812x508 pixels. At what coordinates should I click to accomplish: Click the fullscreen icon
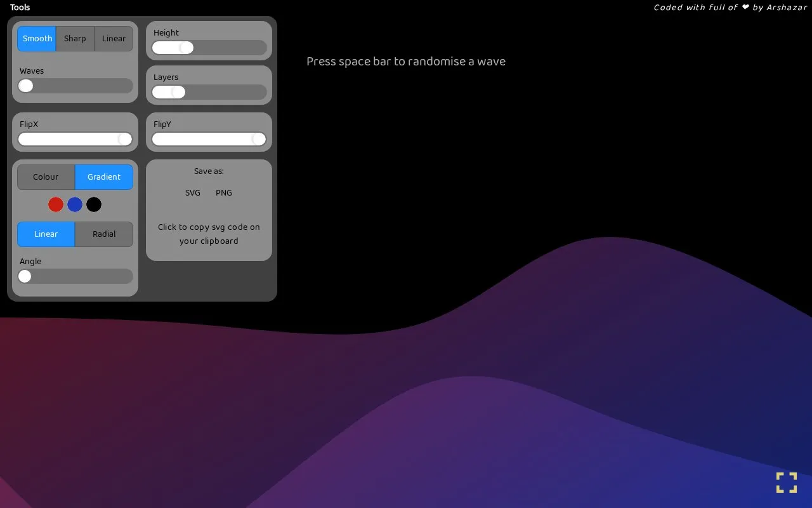tap(787, 483)
